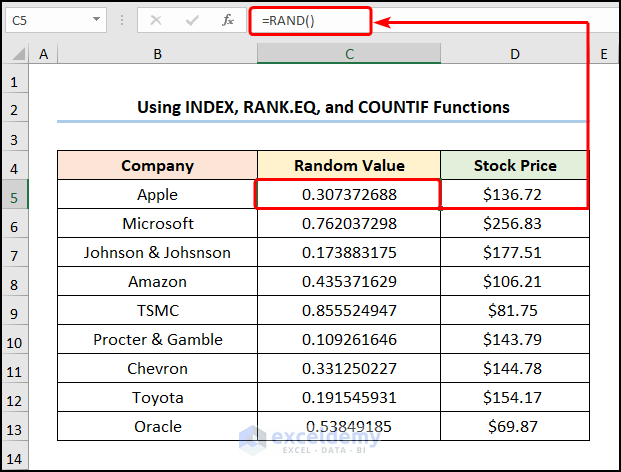Select row 9 header
Viewport: 621px width, 472px height.
[x=15, y=311]
